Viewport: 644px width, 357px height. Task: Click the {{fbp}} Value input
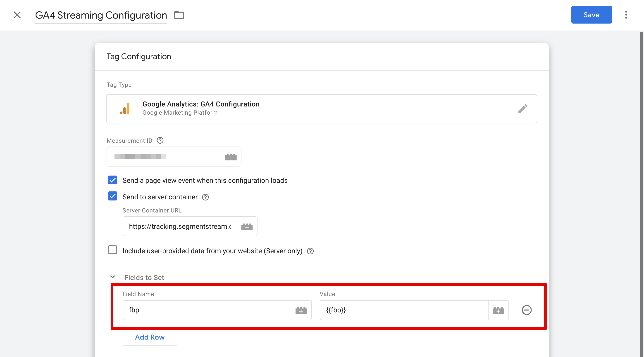404,310
